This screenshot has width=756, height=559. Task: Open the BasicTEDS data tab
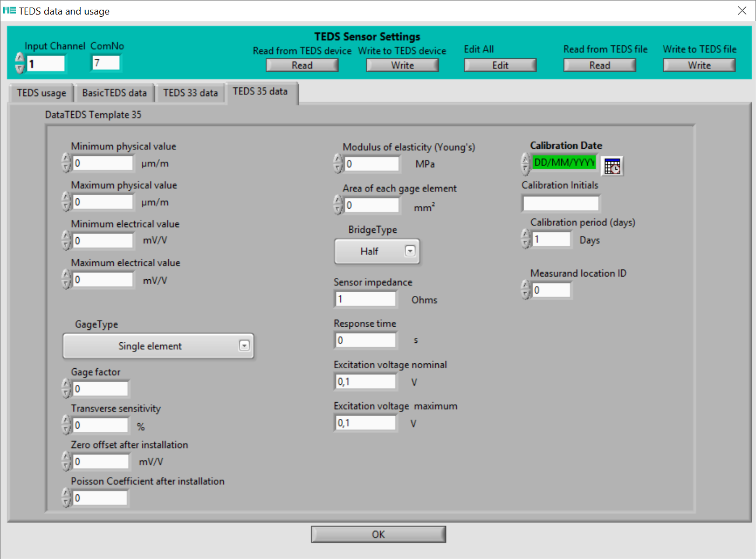pyautogui.click(x=114, y=93)
